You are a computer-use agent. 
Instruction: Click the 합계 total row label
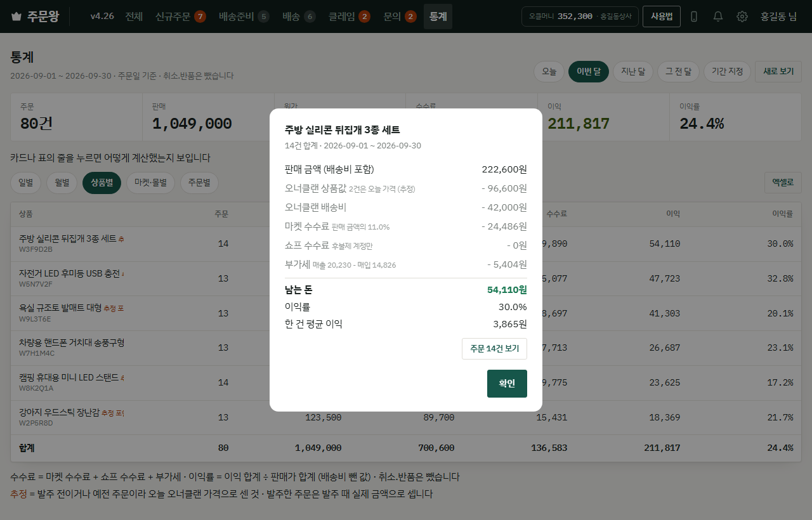coord(27,448)
